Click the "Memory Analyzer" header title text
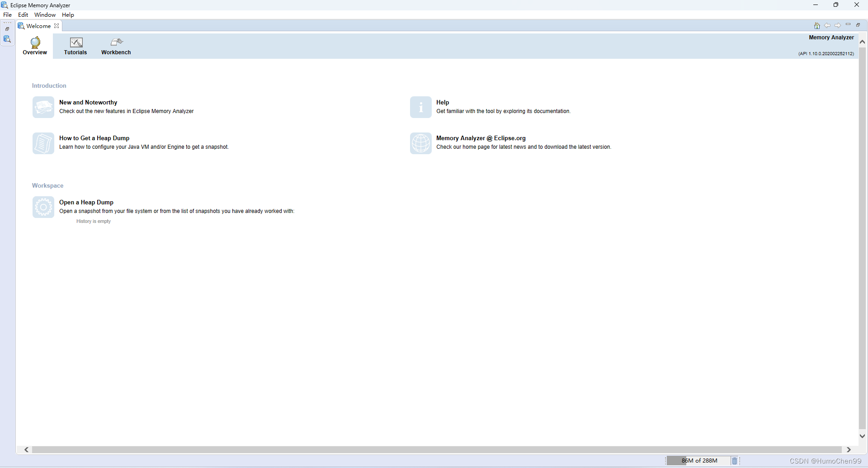This screenshot has width=868, height=468. tap(831, 38)
